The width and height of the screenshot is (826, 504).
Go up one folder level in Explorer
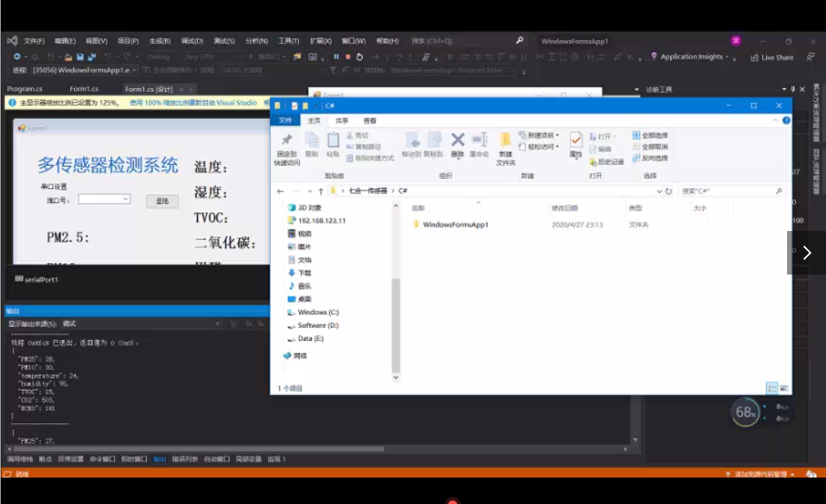coord(320,191)
